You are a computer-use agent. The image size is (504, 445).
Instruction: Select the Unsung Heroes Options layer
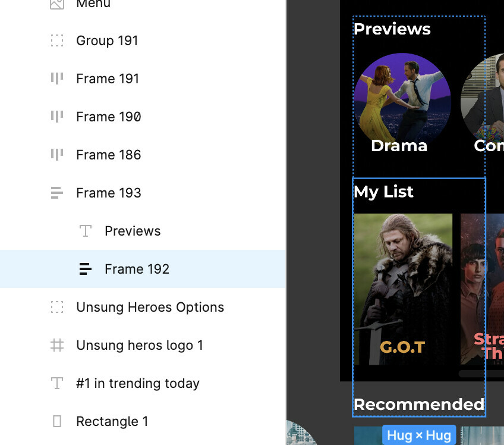pyautogui.click(x=150, y=308)
